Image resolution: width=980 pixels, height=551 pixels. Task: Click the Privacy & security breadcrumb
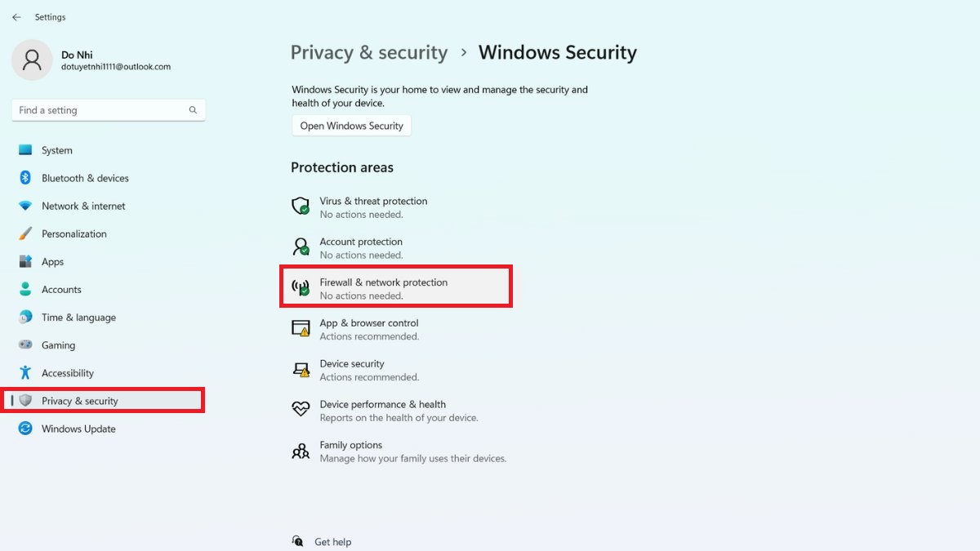pyautogui.click(x=369, y=53)
